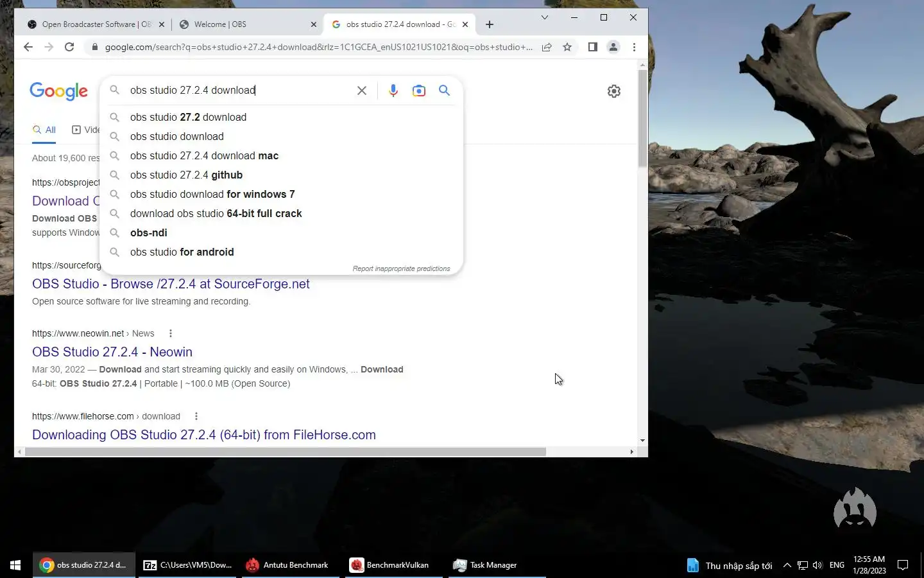
Task: Reload the current page
Action: (x=69, y=47)
